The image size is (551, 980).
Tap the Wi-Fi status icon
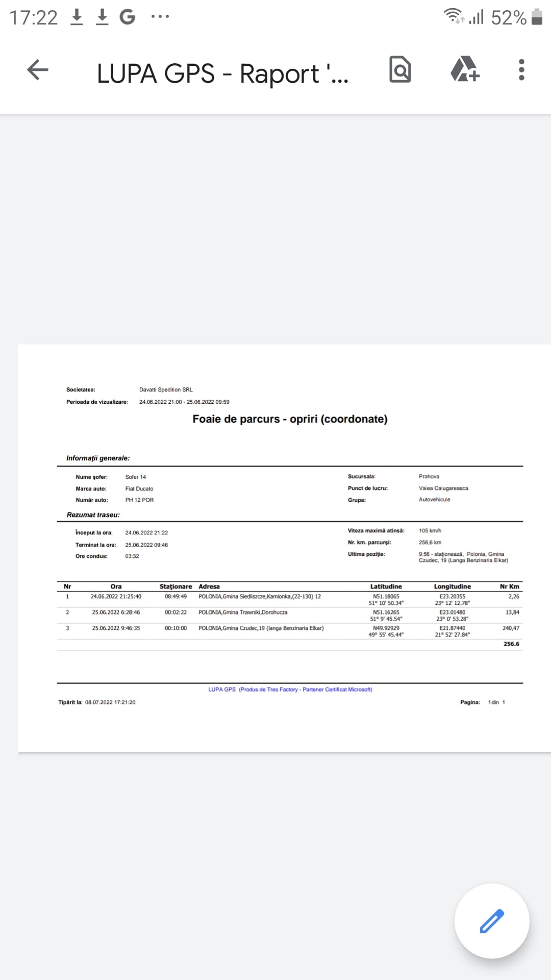tap(454, 16)
